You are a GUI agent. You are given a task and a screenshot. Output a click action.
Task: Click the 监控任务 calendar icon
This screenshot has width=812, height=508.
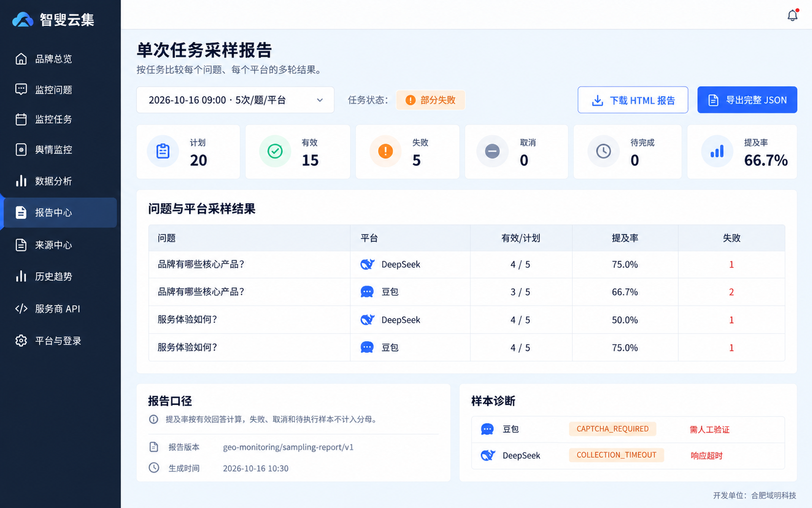point(21,119)
